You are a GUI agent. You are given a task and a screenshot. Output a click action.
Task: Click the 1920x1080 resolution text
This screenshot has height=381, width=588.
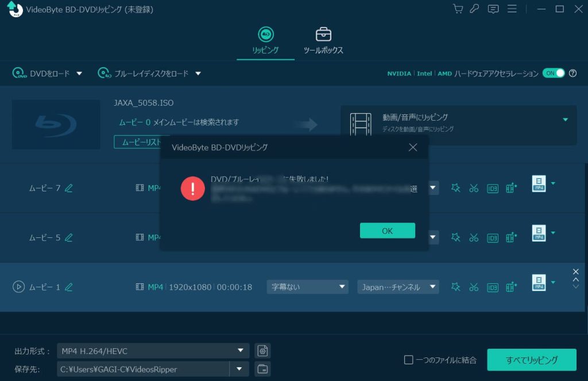coord(190,287)
